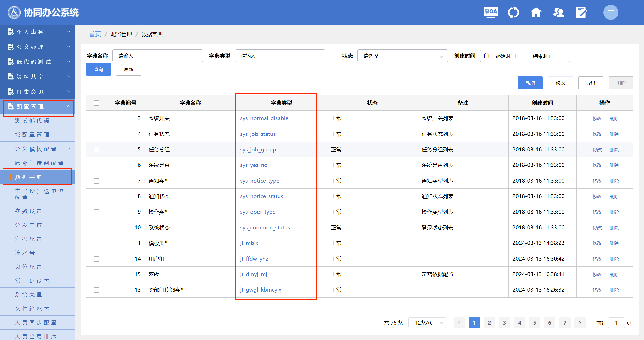The image size is (644, 340).
Task: Tick checkbox for 系统开关 row
Action: tap(96, 118)
